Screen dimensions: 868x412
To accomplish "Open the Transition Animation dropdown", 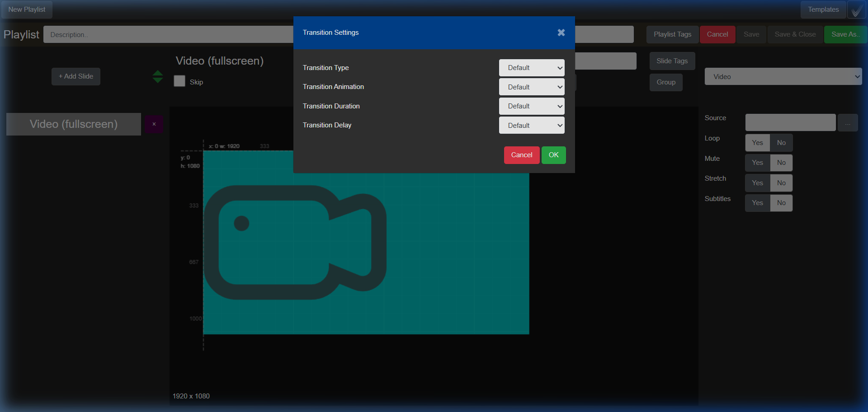I will coord(532,87).
